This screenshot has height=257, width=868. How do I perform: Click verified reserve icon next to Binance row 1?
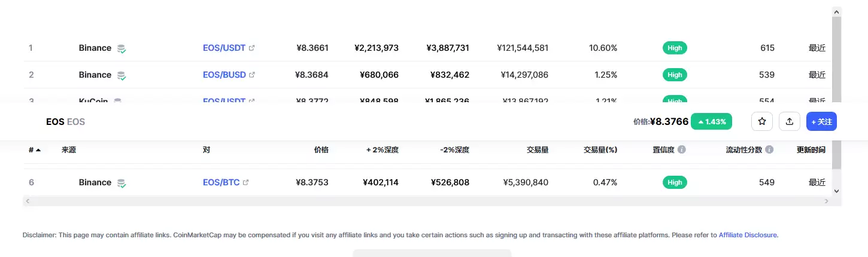pyautogui.click(x=122, y=48)
